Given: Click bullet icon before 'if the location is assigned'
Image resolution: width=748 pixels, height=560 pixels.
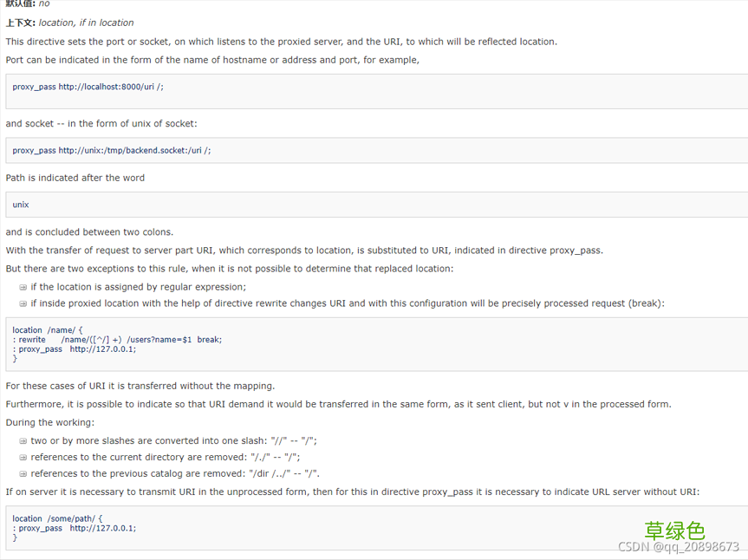Looking at the screenshot, I should click(23, 287).
